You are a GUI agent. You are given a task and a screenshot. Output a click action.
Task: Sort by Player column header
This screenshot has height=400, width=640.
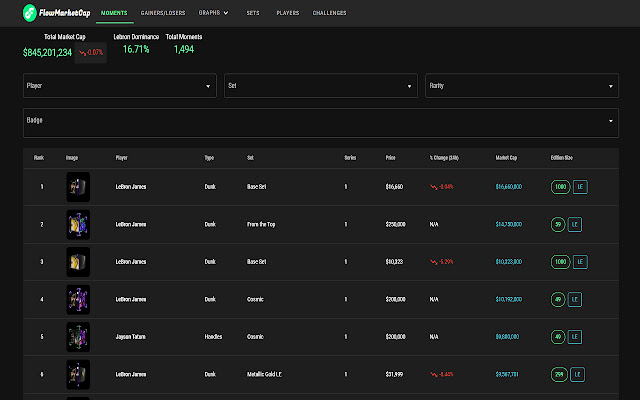point(122,158)
